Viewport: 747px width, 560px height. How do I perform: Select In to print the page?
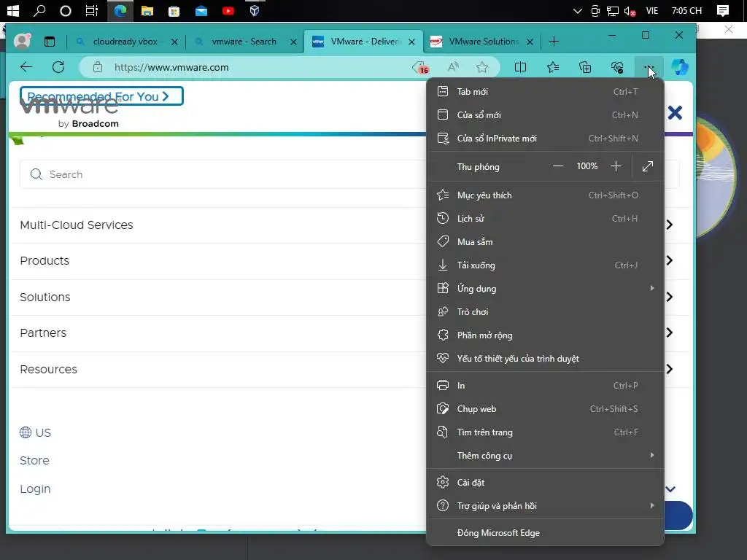(x=545, y=386)
